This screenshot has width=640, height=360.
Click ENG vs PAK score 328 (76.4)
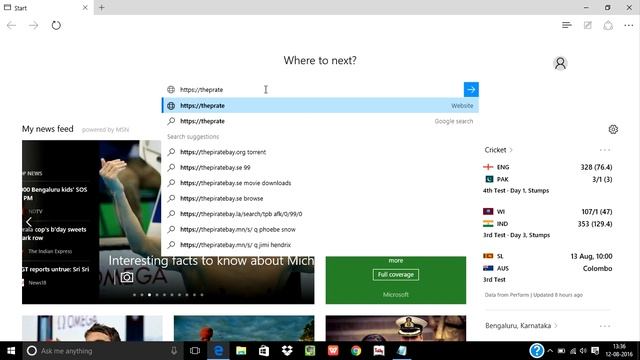596,167
